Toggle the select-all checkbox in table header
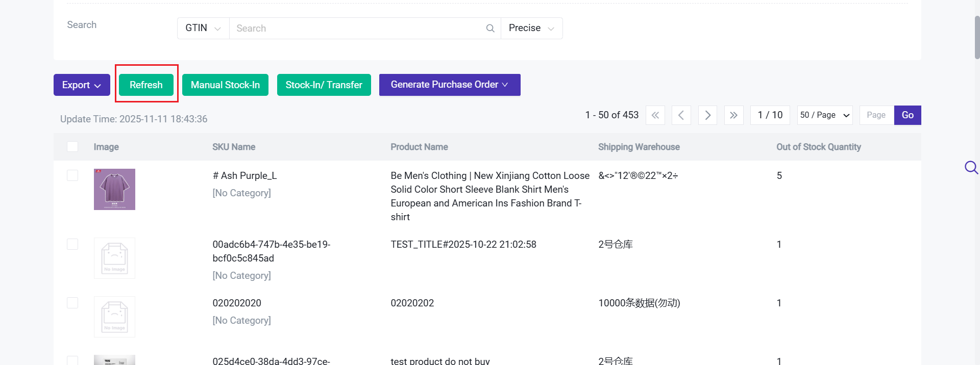 pos(72,147)
